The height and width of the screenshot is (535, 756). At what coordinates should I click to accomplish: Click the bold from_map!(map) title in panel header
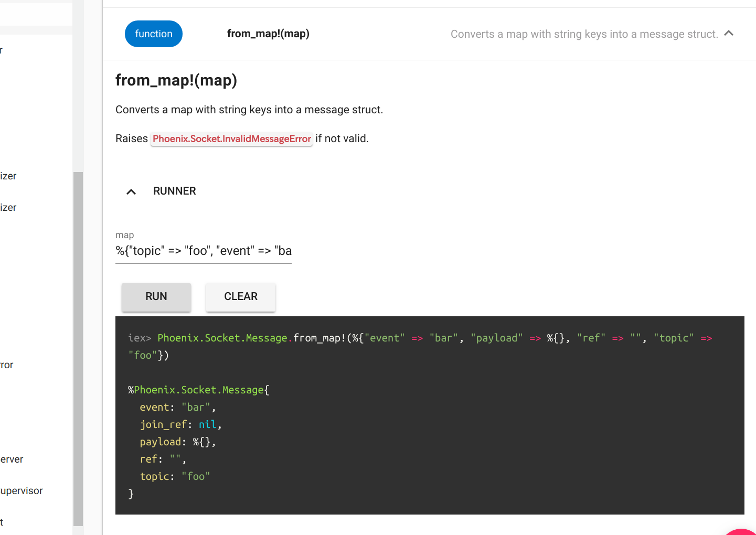point(268,34)
